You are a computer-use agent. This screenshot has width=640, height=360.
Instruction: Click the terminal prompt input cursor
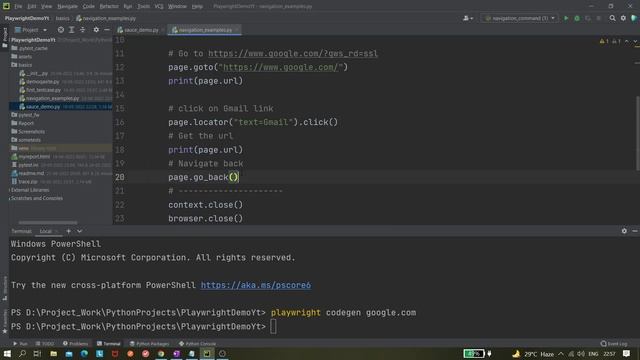click(x=273, y=327)
